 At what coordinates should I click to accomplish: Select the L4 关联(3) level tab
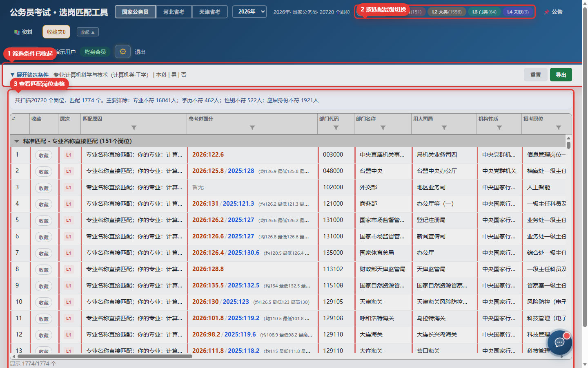[x=518, y=12]
